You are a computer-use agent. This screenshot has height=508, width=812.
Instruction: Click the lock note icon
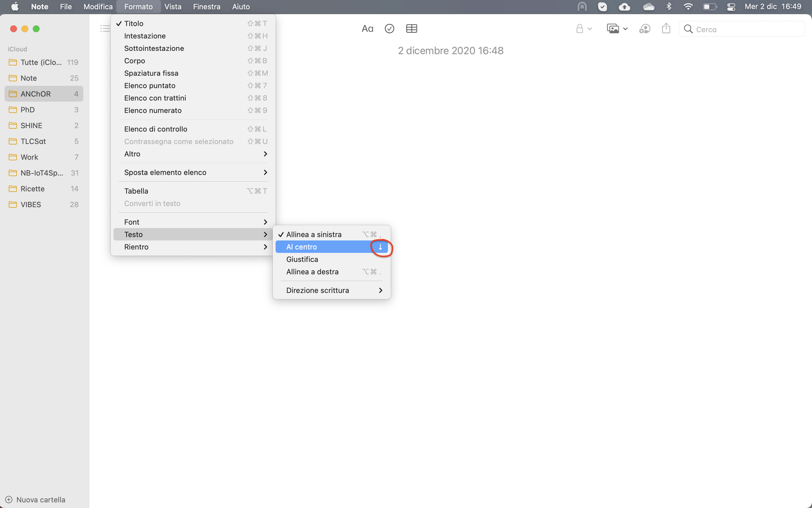579,29
